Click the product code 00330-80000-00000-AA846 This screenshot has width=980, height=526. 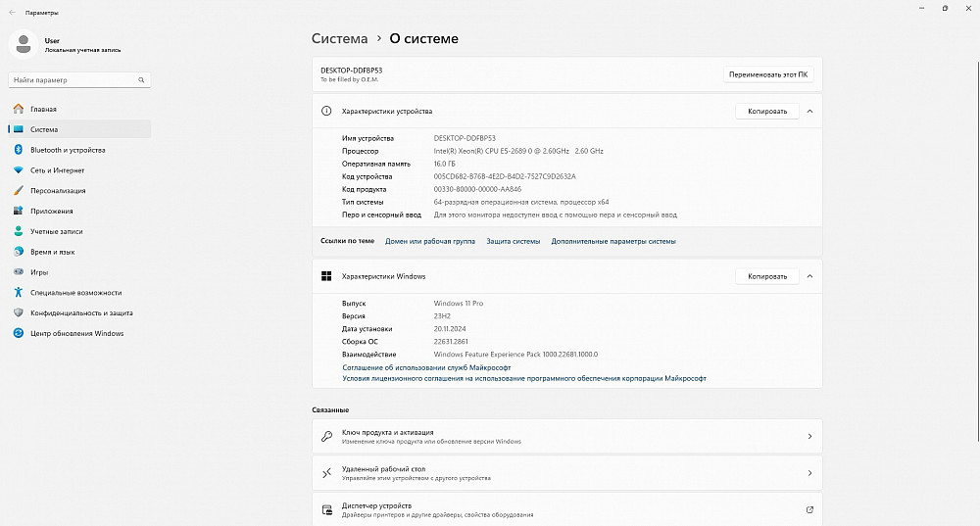(477, 189)
